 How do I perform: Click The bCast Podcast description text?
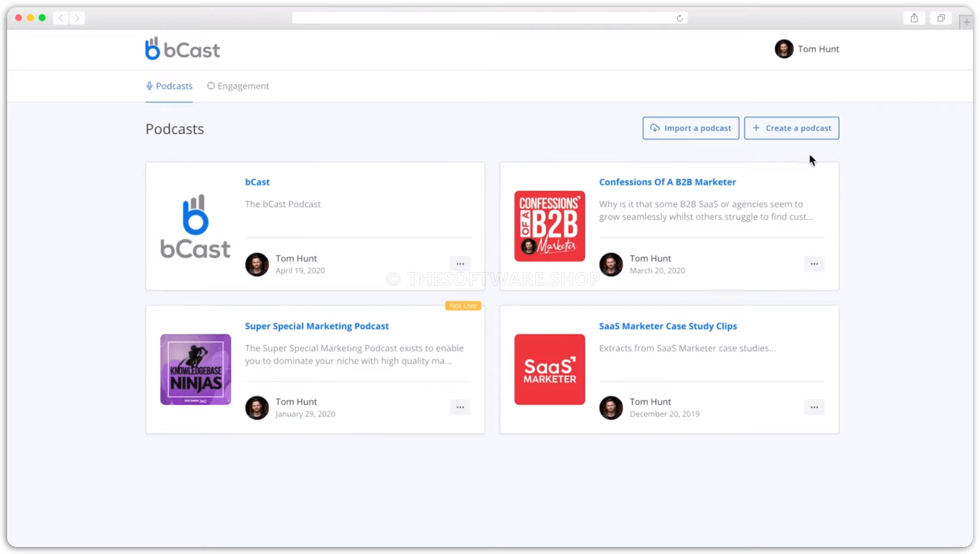[x=283, y=204]
